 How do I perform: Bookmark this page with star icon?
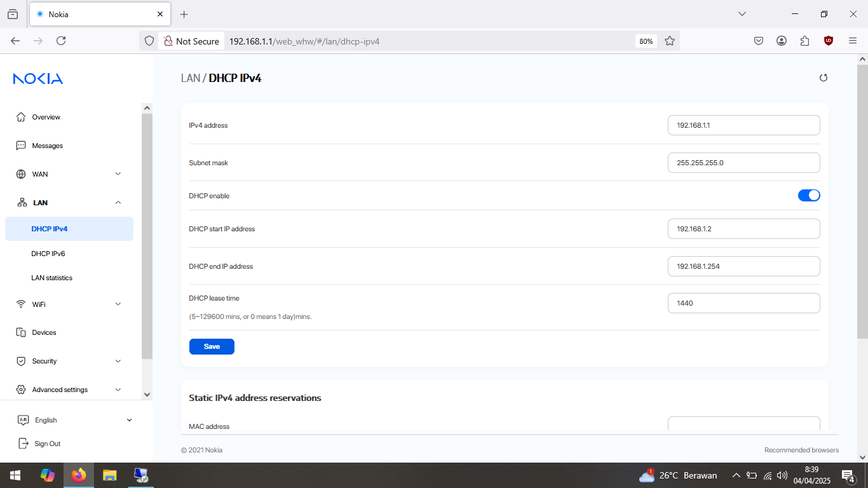point(669,41)
